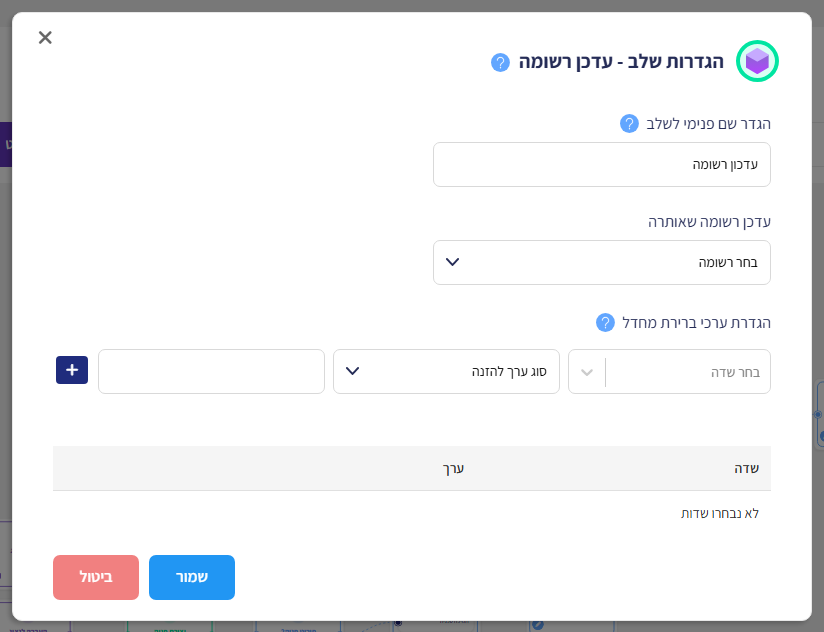The width and height of the screenshot is (824, 632).
Task: Click the ערך column header
Action: point(453,469)
